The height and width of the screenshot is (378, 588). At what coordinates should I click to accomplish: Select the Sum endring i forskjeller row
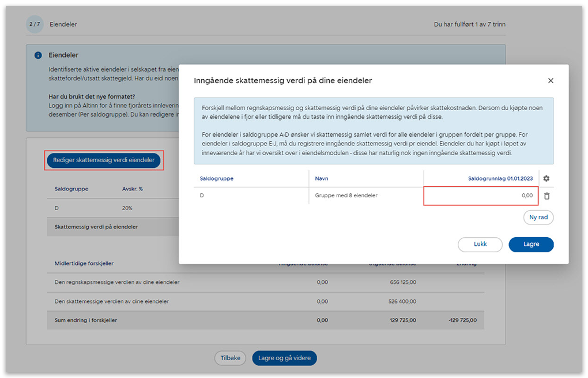click(85, 320)
